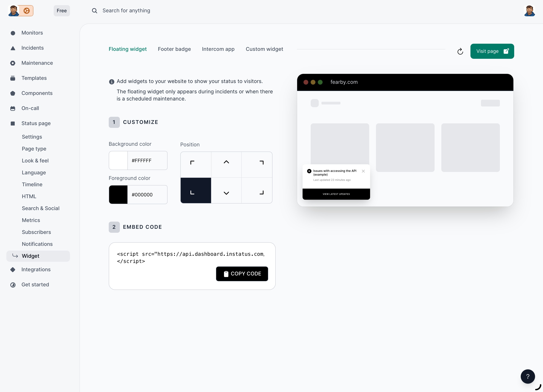543x392 pixels.
Task: Click the Visit page button
Action: (492, 51)
